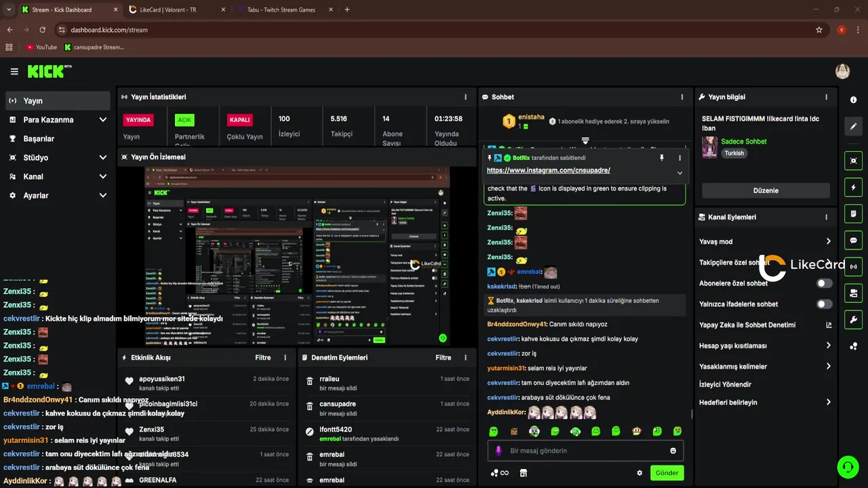Open three-dot menu on pinned message
This screenshot has width=868, height=488.
679,157
